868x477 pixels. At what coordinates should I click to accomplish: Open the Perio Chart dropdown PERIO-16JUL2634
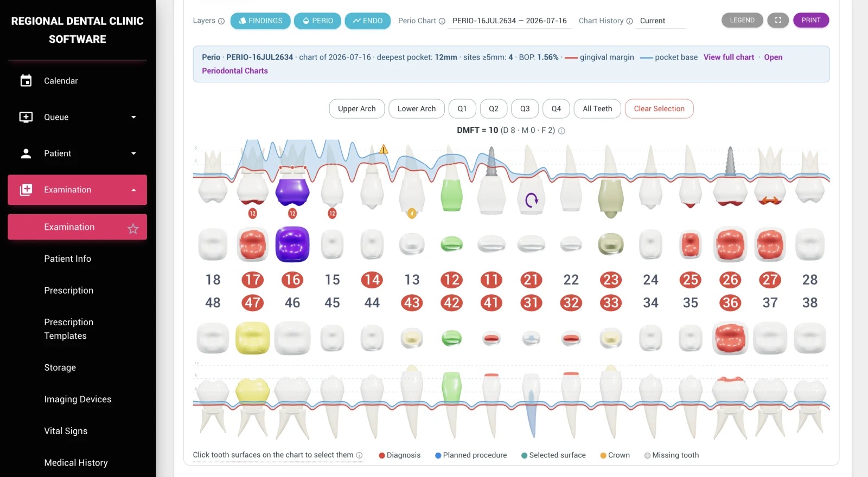point(509,21)
